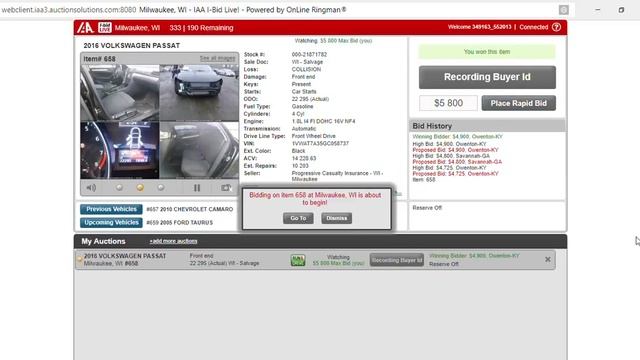The width and height of the screenshot is (640, 360).
Task: Click the large Recording Buyer Id button
Action: point(487,77)
